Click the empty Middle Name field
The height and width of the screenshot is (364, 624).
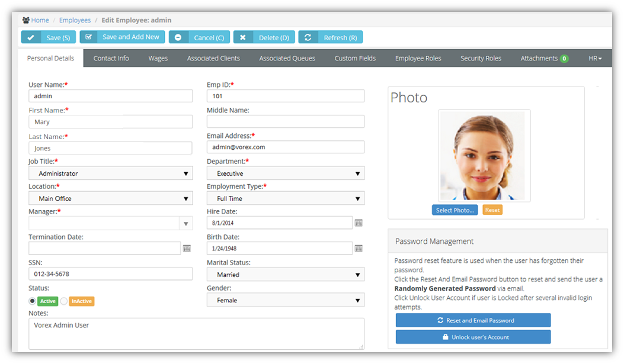286,121
